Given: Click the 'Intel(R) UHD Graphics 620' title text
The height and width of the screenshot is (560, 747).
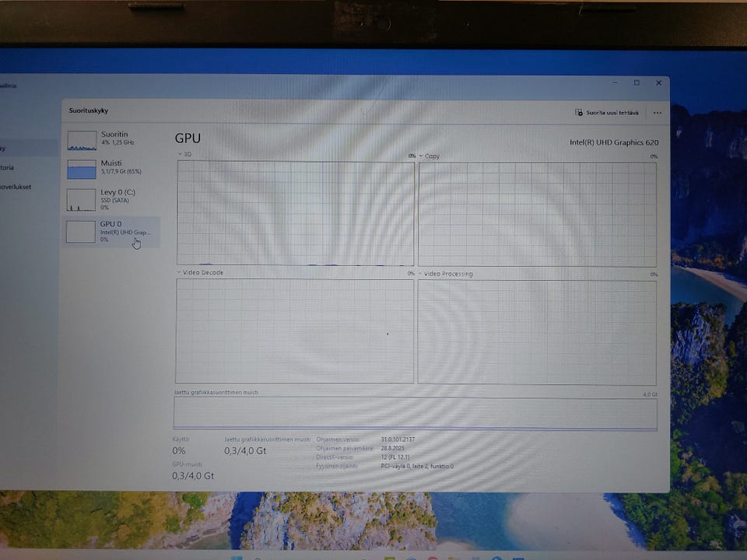Looking at the screenshot, I should click(614, 142).
